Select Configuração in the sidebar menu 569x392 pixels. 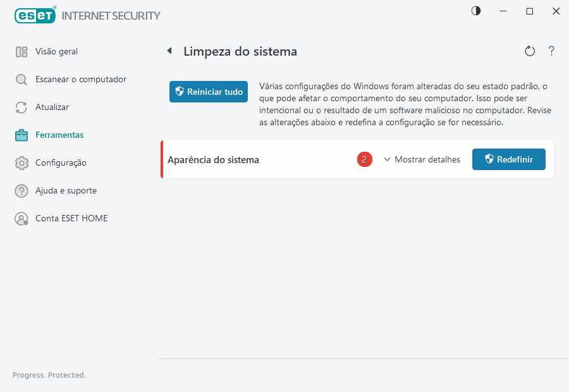pos(60,162)
